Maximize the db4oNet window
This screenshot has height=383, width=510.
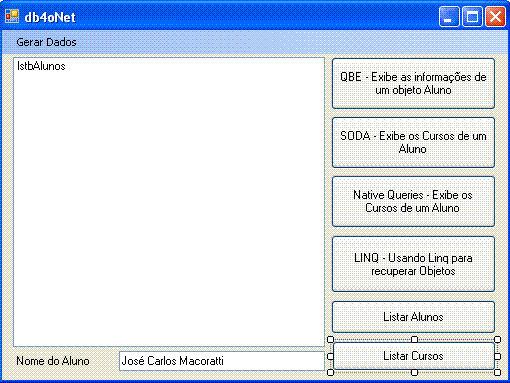pyautogui.click(x=472, y=17)
